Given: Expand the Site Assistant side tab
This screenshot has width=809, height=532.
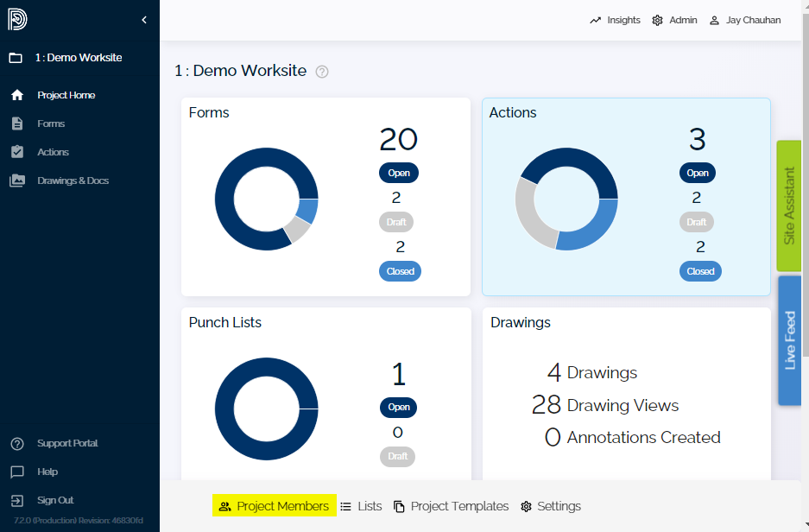Looking at the screenshot, I should point(789,206).
